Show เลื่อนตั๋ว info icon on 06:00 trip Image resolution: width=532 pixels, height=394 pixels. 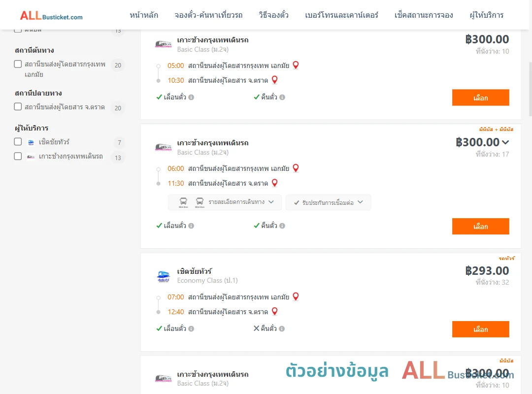(x=191, y=226)
